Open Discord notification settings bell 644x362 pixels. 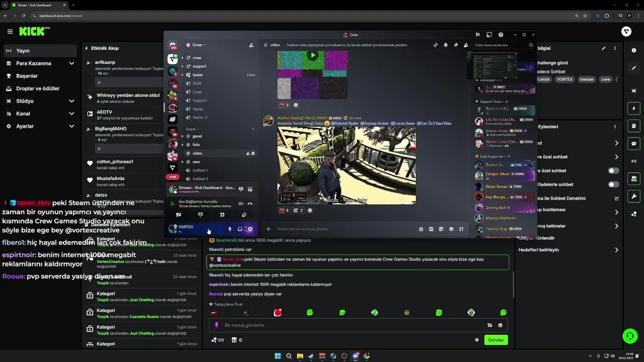[446, 45]
